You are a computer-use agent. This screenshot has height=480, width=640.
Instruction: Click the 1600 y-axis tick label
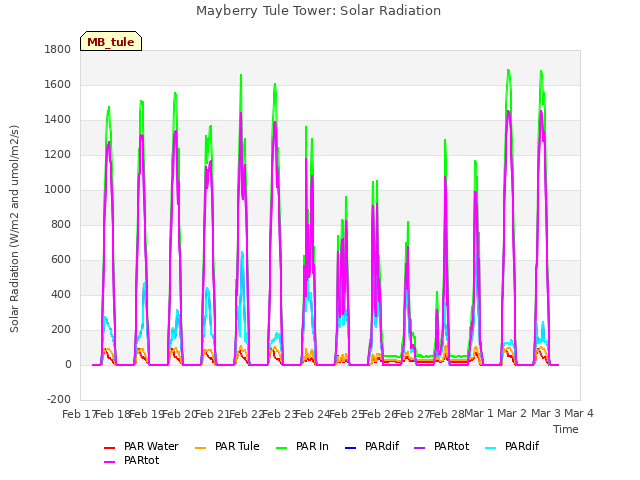pos(58,84)
